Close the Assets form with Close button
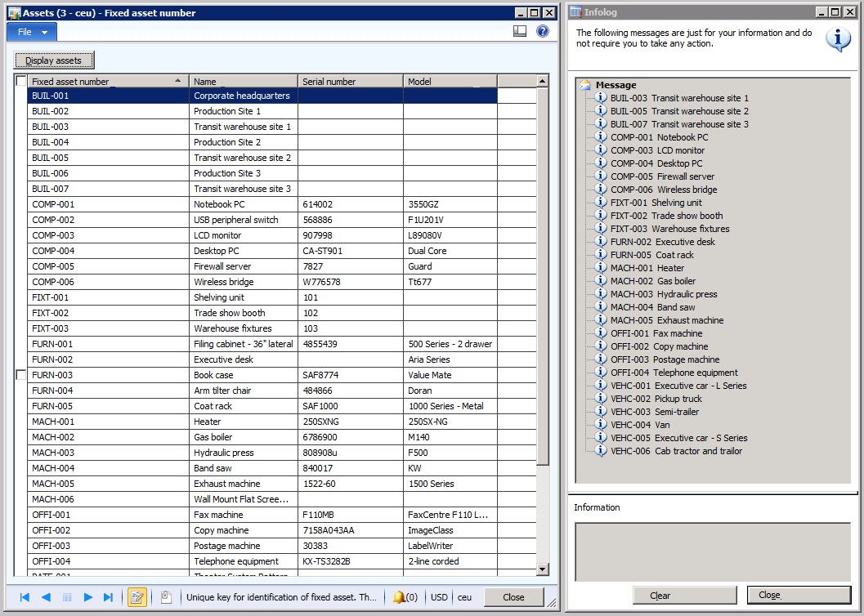Screen dimensions: 864x616 513,597
